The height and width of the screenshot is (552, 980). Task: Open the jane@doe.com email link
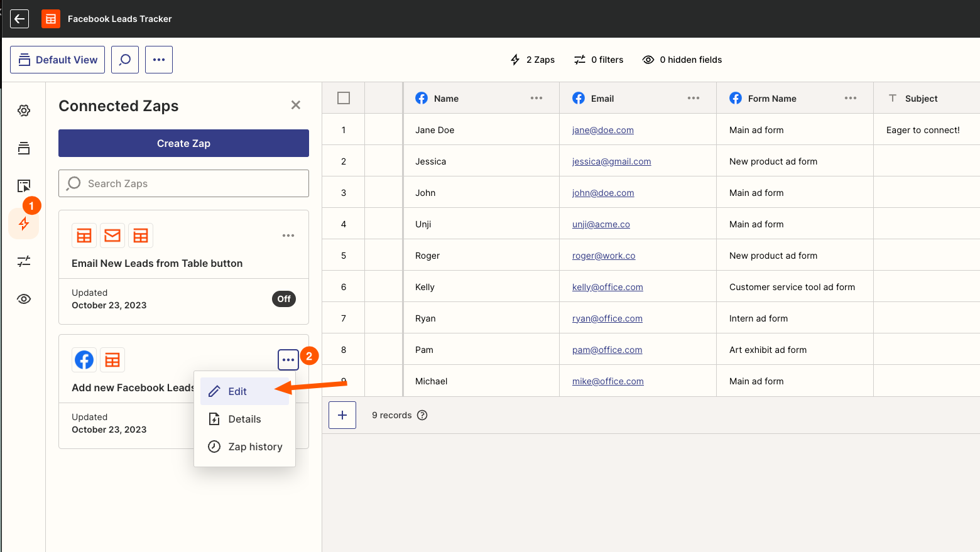(603, 130)
